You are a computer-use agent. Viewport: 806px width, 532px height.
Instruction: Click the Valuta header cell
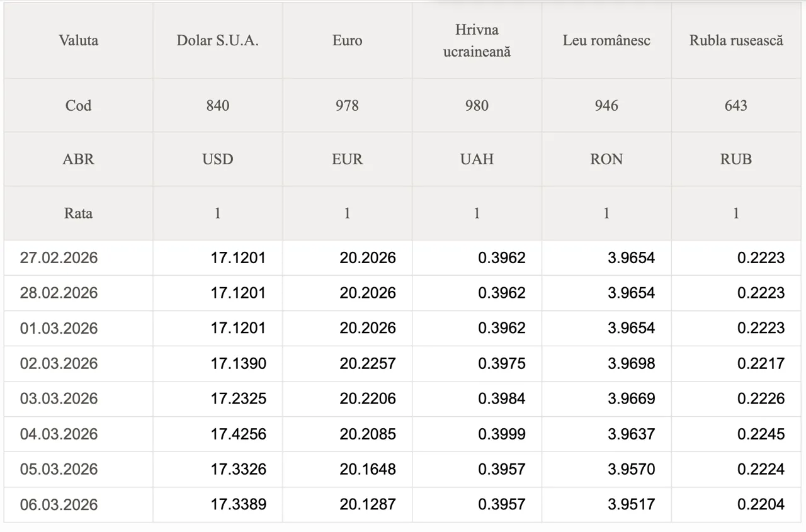78,40
